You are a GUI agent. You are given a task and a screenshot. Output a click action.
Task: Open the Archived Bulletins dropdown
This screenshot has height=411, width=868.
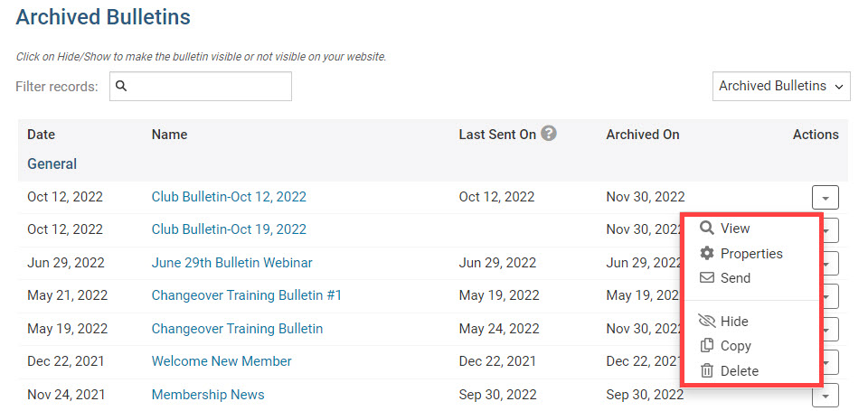(781, 86)
